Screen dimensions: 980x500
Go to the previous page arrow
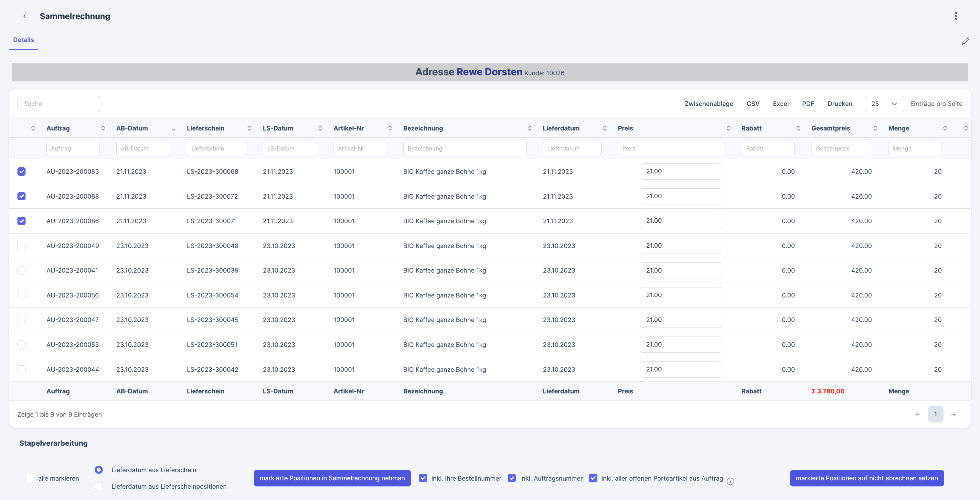(918, 414)
